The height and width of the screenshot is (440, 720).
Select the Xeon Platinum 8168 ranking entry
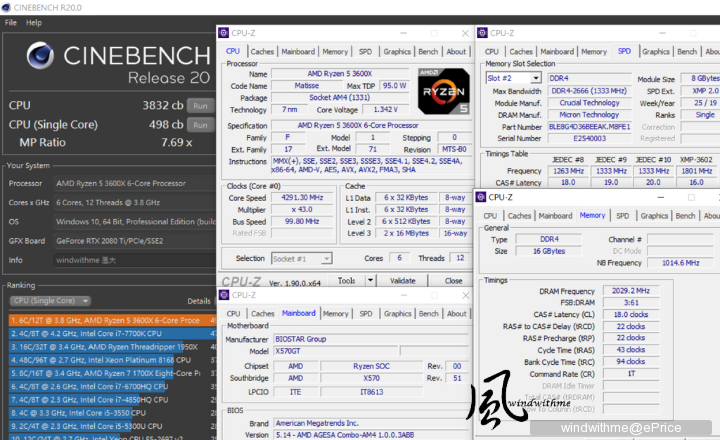(112, 360)
